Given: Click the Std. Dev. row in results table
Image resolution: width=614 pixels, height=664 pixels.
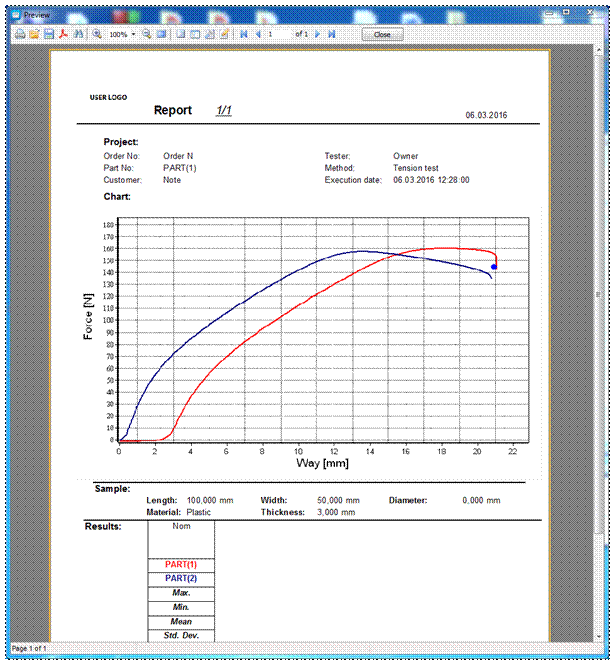Looking at the screenshot, I should pyautogui.click(x=181, y=636).
